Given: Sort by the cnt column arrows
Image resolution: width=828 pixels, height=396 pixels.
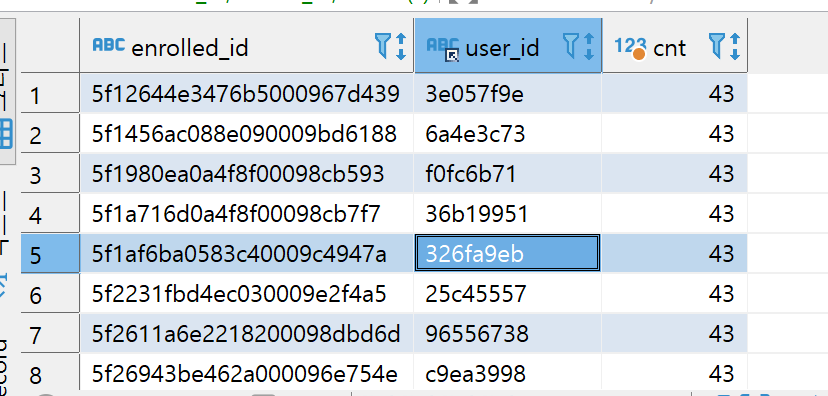Looking at the screenshot, I should click(x=735, y=46).
